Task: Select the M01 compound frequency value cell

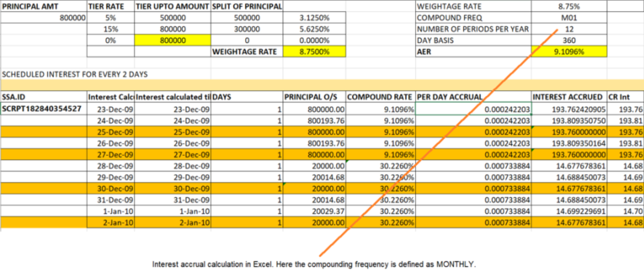Action: point(569,18)
